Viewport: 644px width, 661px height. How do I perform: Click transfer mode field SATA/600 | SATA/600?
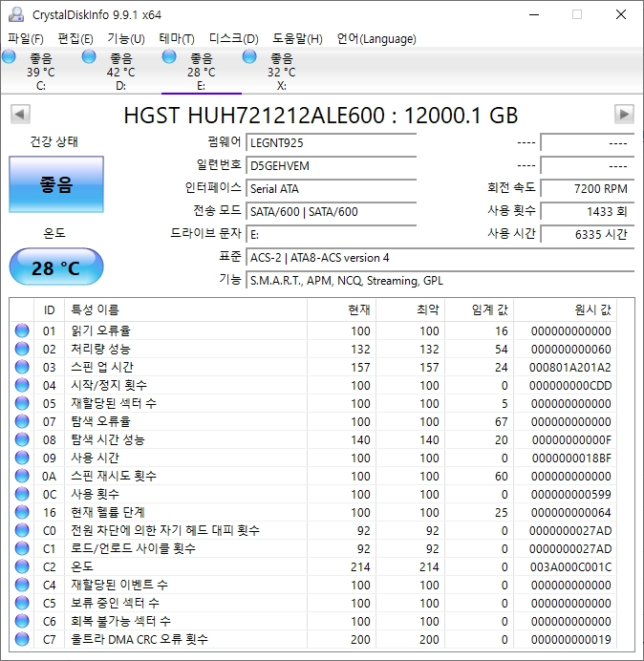click(x=331, y=211)
